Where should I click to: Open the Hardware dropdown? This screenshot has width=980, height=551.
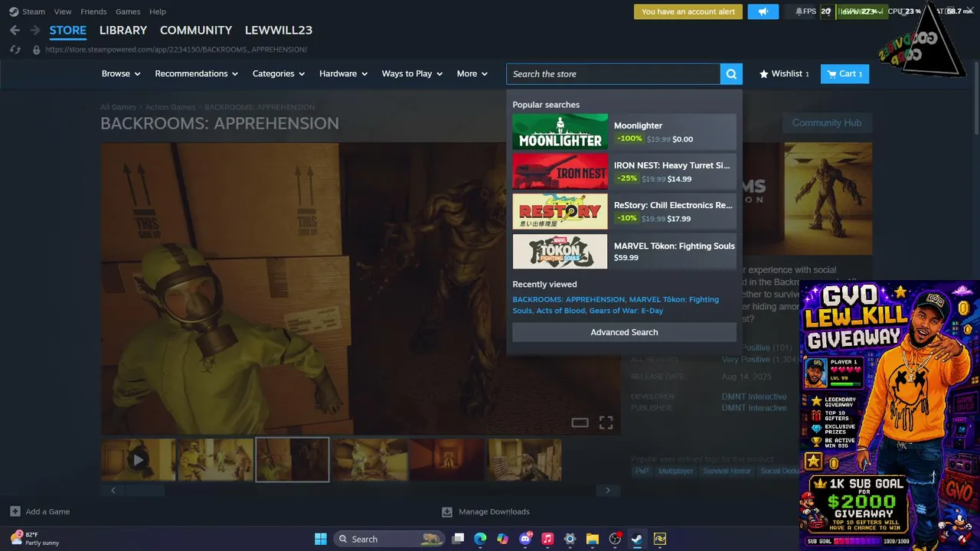343,73
